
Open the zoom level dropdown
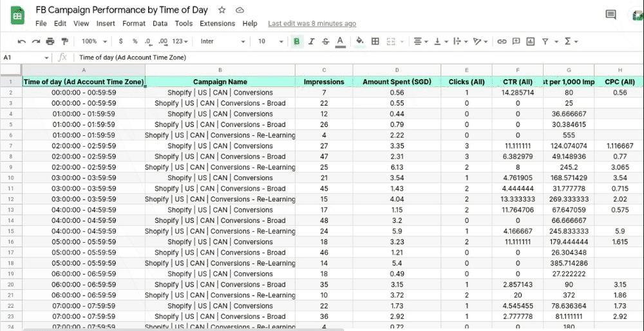tap(95, 41)
